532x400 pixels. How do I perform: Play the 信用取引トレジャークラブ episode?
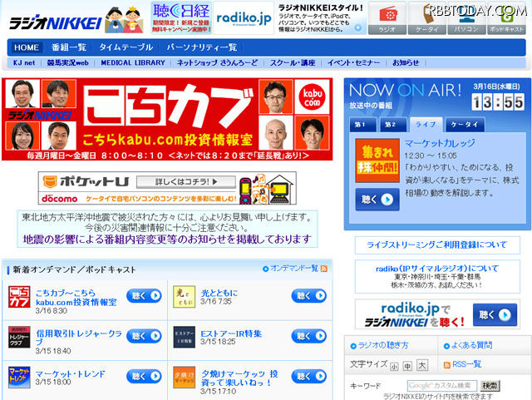coord(144,336)
